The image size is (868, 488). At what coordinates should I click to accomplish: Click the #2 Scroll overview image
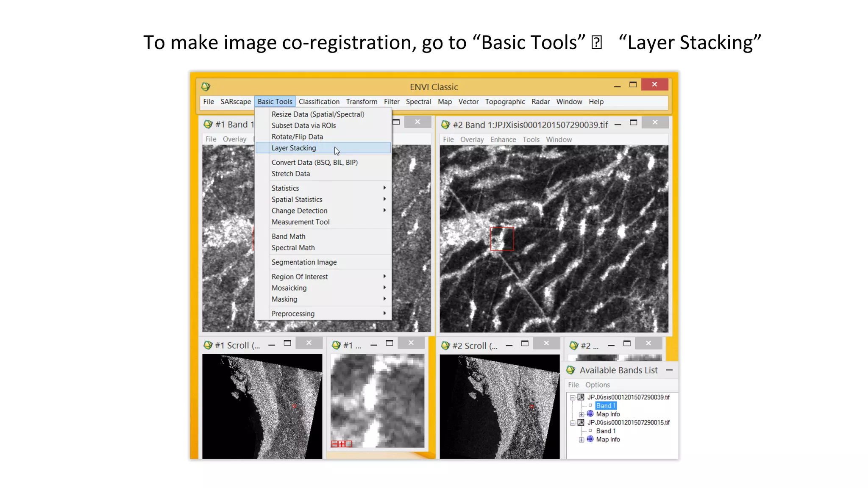[500, 407]
